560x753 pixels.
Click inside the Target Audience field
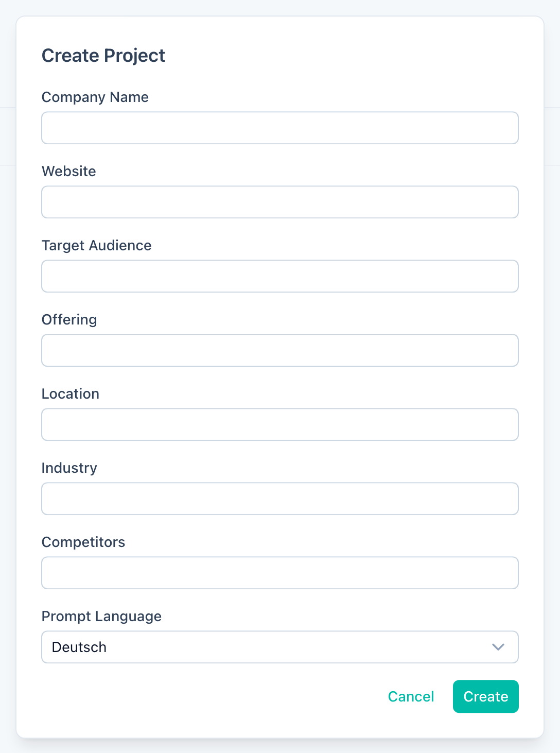coord(280,276)
